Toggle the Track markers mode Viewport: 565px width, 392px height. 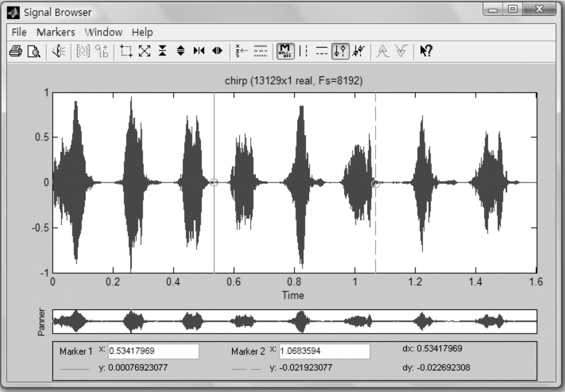click(340, 51)
